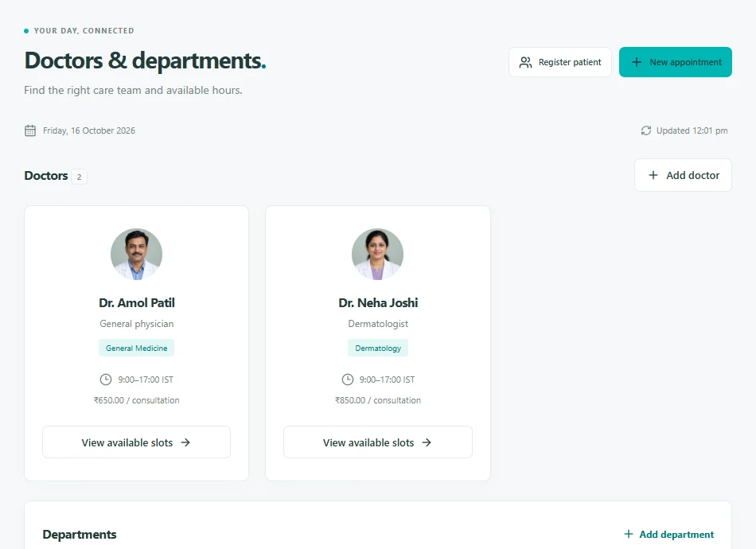Select the General Medicine department tag
Image resolution: width=756 pixels, height=549 pixels.
click(x=136, y=348)
